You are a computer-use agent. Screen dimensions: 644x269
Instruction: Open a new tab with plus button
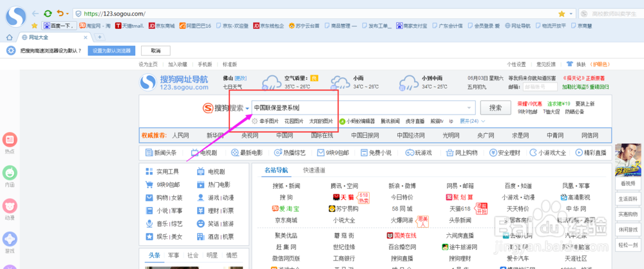click(99, 37)
